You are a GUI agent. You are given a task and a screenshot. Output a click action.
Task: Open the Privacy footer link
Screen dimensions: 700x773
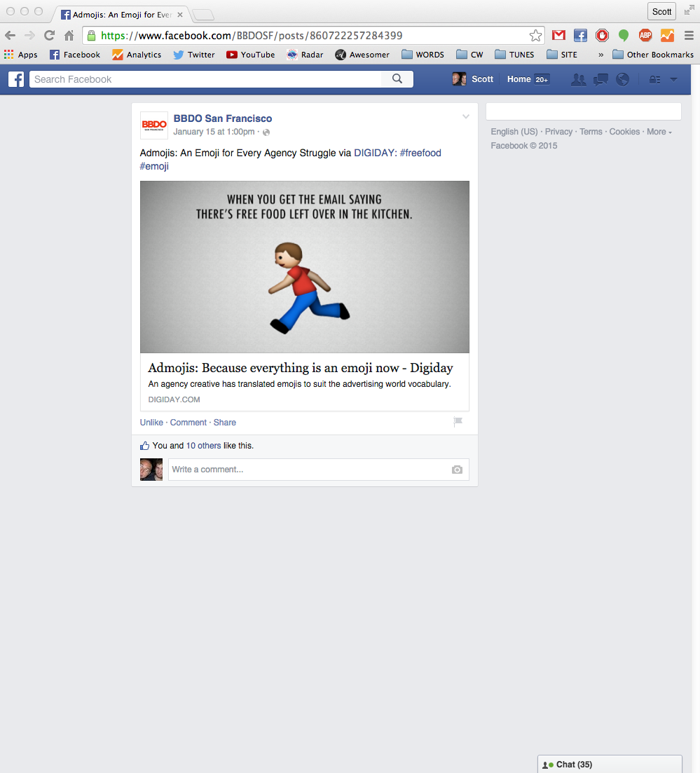(x=558, y=132)
